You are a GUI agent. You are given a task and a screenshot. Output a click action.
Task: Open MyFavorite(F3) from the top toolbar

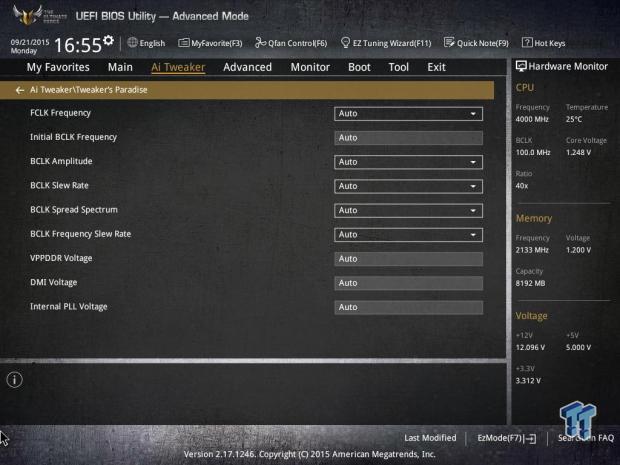click(210, 43)
